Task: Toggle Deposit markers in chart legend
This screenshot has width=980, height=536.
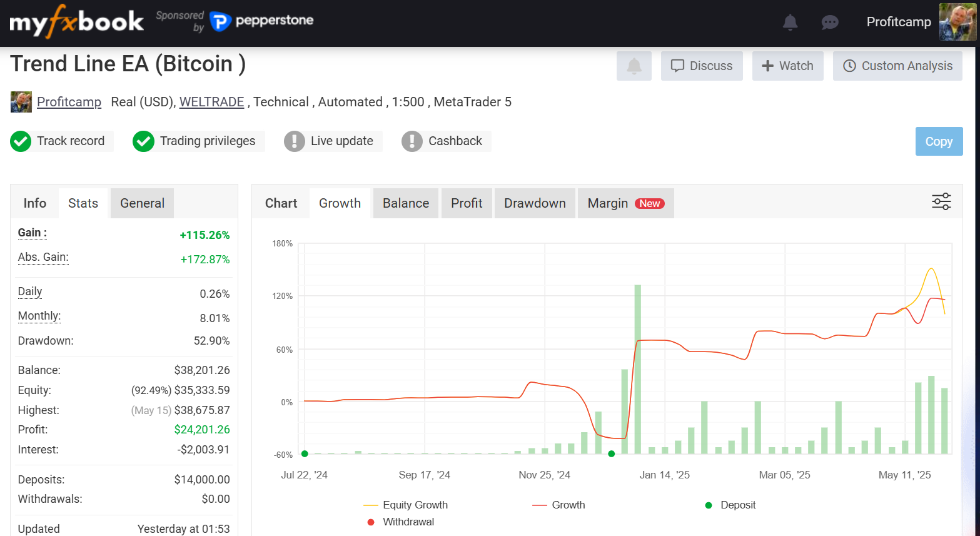Action: coord(730,505)
